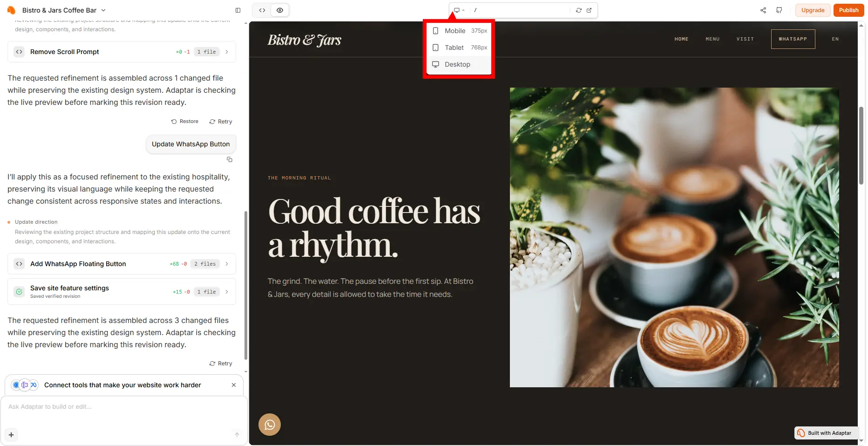
Task: Click the Add WhatsApp Floating Button code icon
Action: 19,264
